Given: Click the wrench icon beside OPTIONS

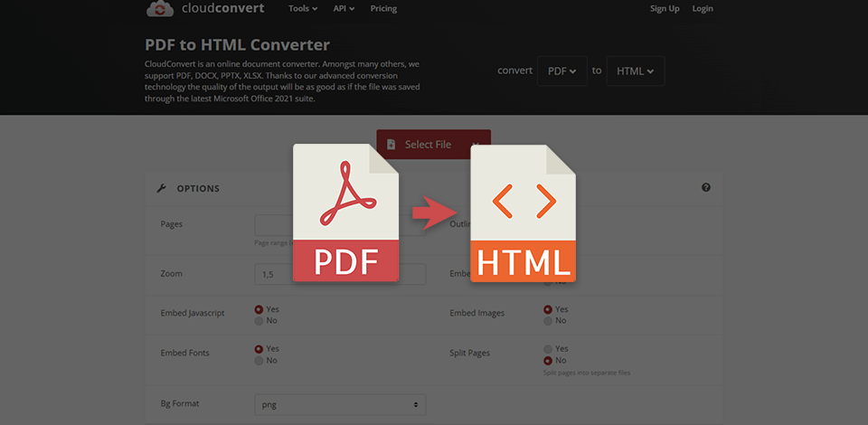Looking at the screenshot, I should click(162, 189).
